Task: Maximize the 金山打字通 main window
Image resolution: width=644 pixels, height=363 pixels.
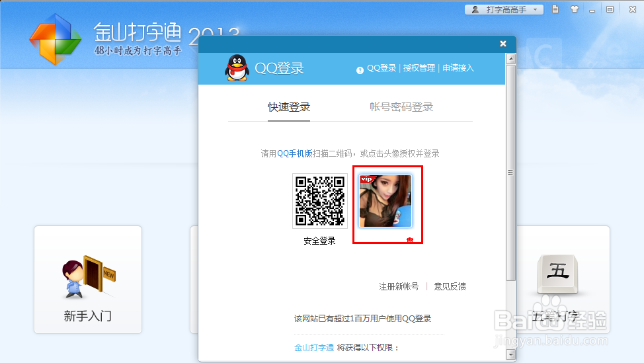Action: [x=610, y=9]
